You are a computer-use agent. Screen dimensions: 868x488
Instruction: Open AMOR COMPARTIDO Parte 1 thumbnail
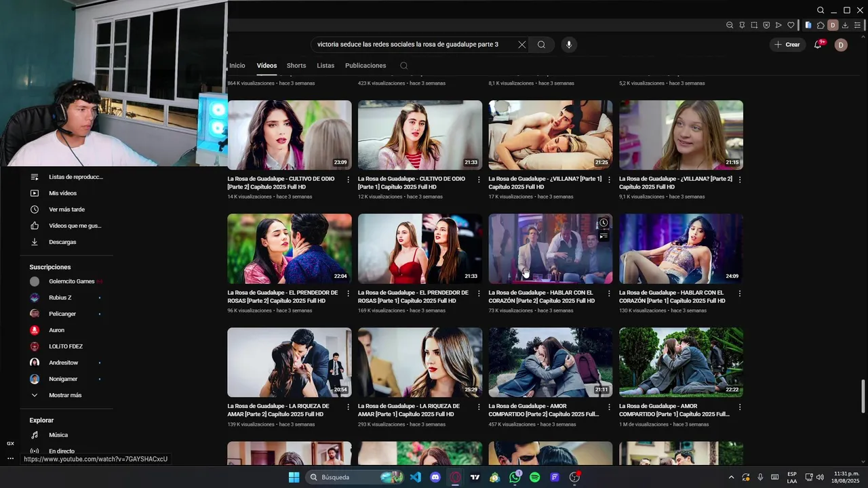click(x=681, y=363)
